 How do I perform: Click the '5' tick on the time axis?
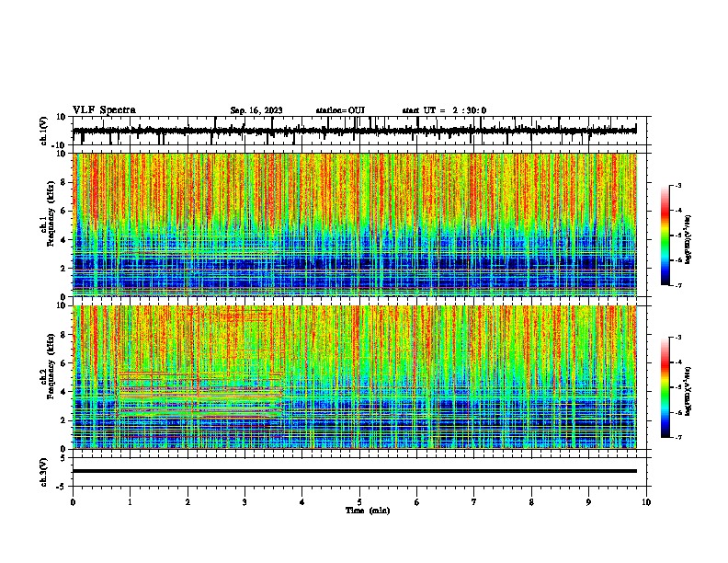pos(359,502)
